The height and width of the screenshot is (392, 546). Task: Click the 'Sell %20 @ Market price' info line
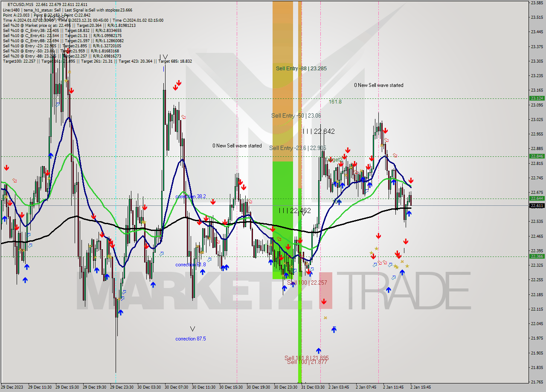(x=69, y=26)
